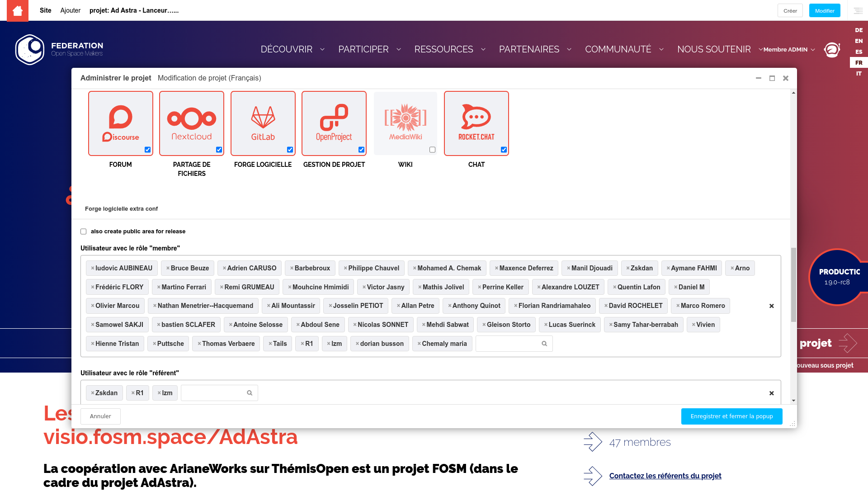Remove Samowel SAKJI from members

93,325
